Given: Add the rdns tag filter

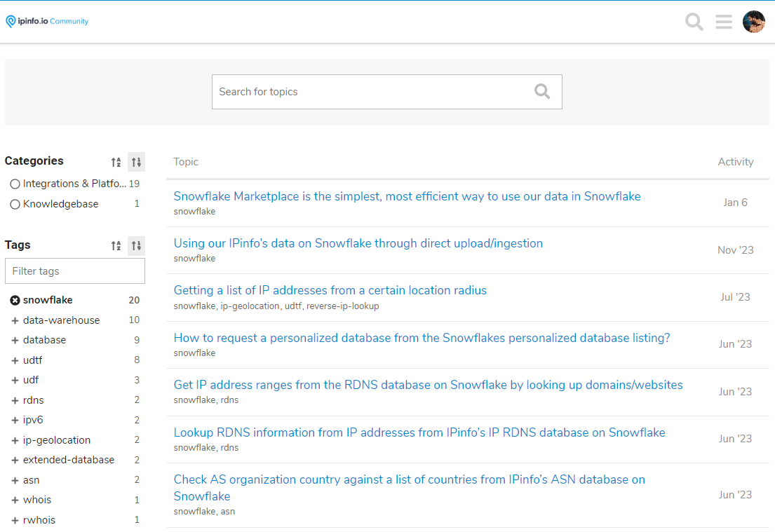Looking at the screenshot, I should pos(15,401).
